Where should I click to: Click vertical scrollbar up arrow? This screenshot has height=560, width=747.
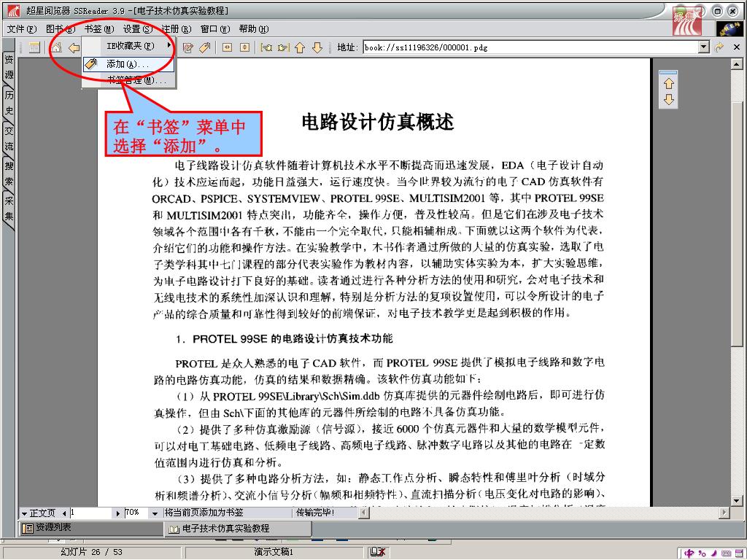click(737, 64)
